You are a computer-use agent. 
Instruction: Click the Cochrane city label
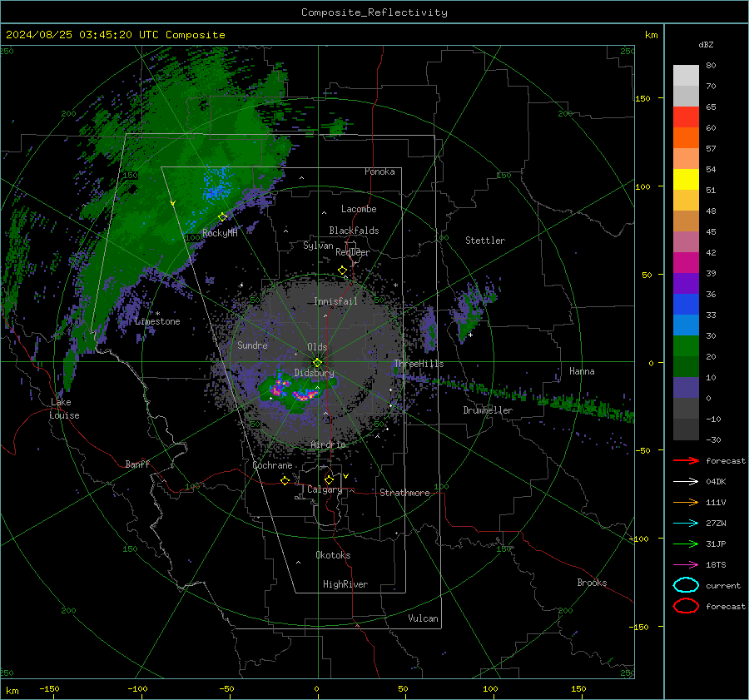coord(272,465)
